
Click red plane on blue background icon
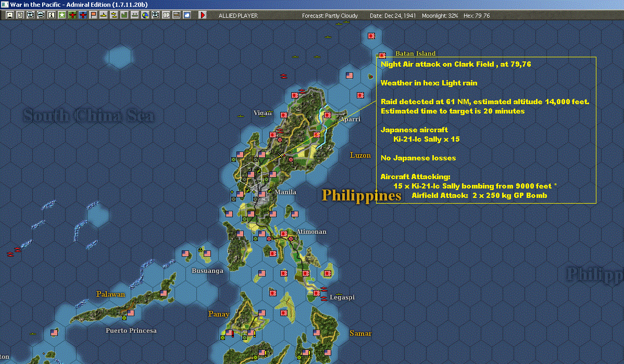tap(83, 15)
